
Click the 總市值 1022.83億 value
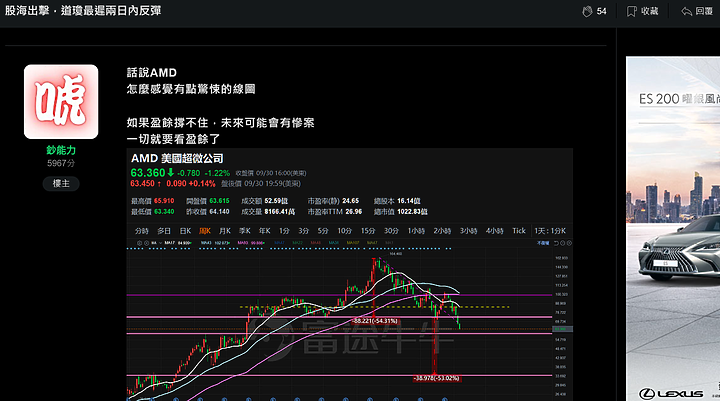[412, 211]
